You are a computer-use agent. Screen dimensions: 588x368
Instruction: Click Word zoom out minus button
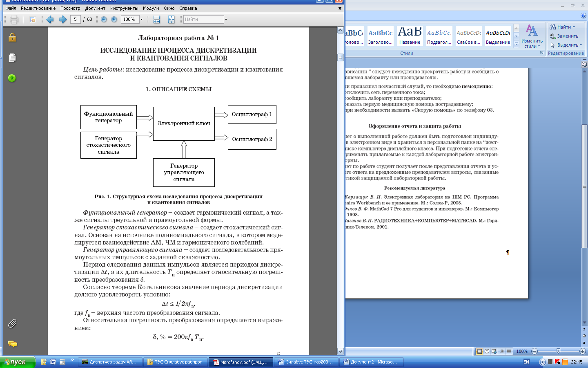pyautogui.click(x=534, y=351)
